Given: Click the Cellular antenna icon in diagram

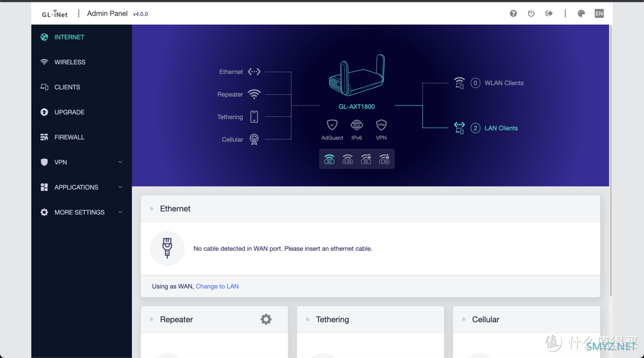Looking at the screenshot, I should pos(254,139).
